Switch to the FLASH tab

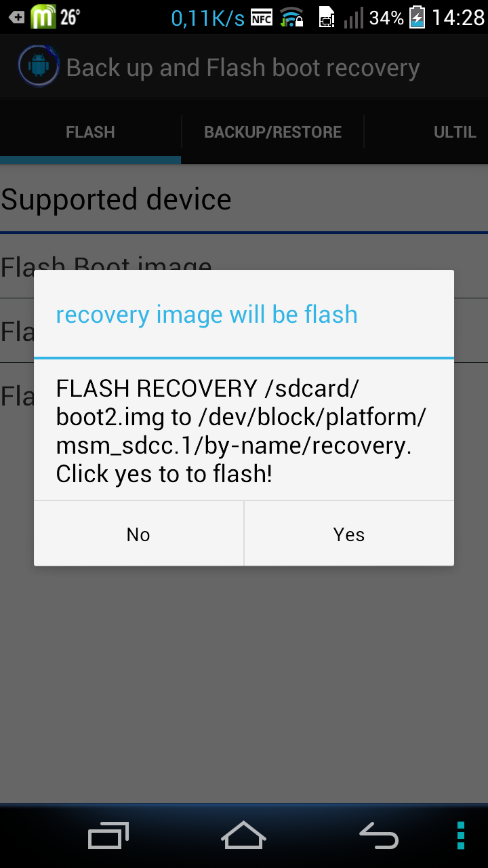click(90, 132)
